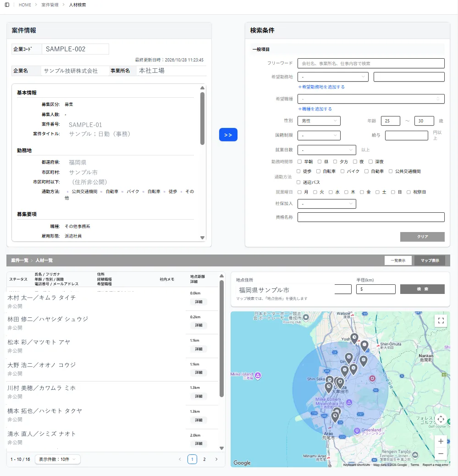The image size is (458, 476).
Task: Open 詳細 for 木村 太一
Action: point(199,302)
